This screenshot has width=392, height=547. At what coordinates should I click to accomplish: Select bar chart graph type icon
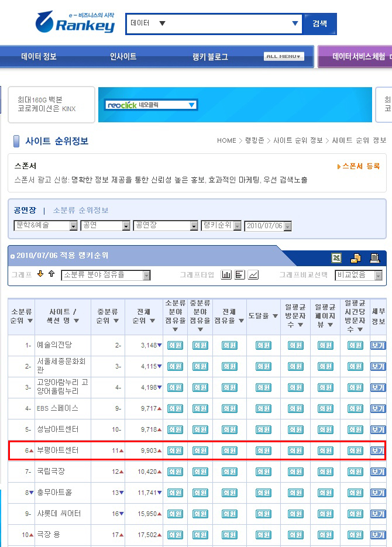pos(226,275)
